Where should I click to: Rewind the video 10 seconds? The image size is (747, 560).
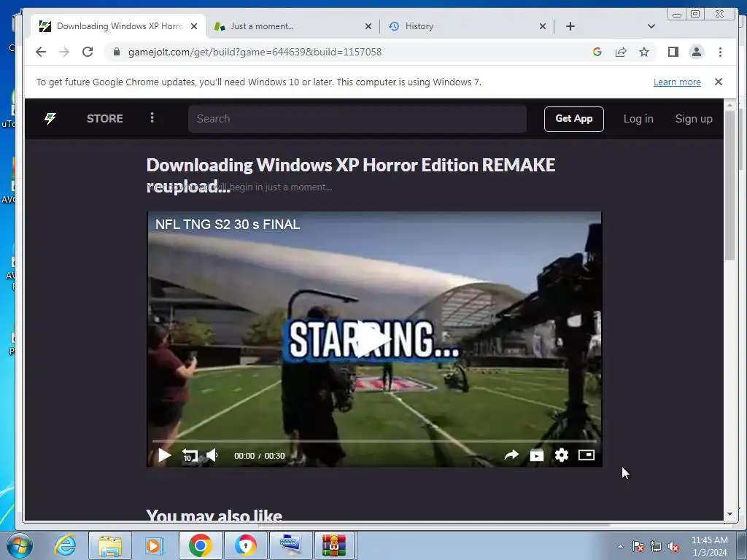click(190, 455)
